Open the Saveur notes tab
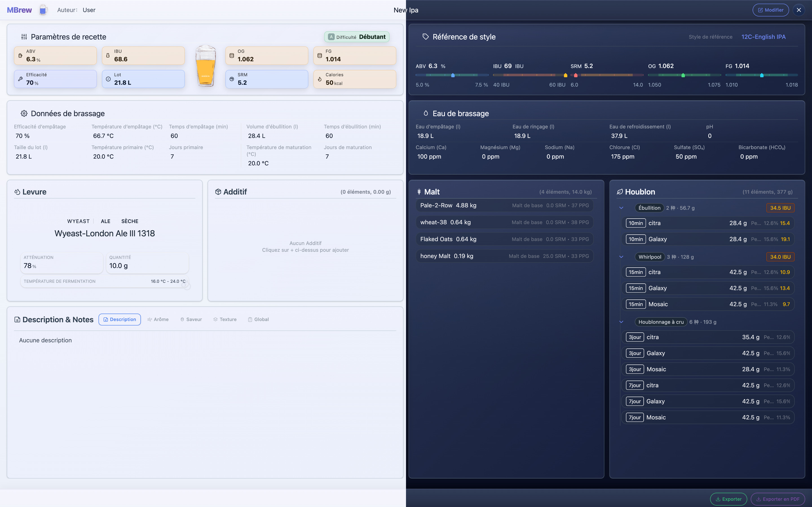The width and height of the screenshot is (812, 507). 191,319
